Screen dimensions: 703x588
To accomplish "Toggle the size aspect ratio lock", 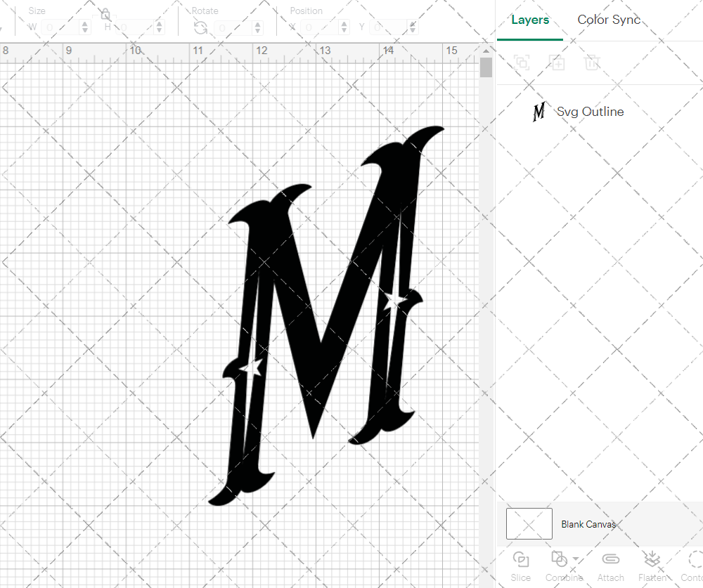I will (105, 14).
